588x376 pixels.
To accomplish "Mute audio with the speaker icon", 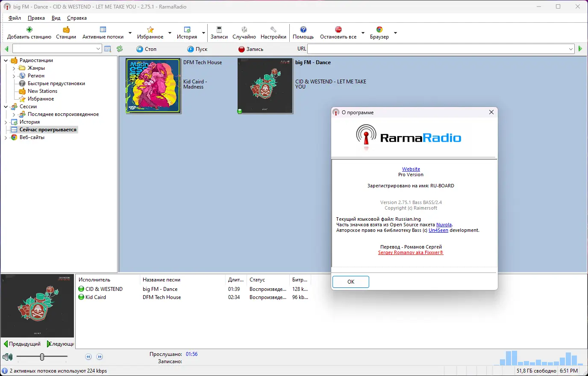I will pyautogui.click(x=7, y=356).
